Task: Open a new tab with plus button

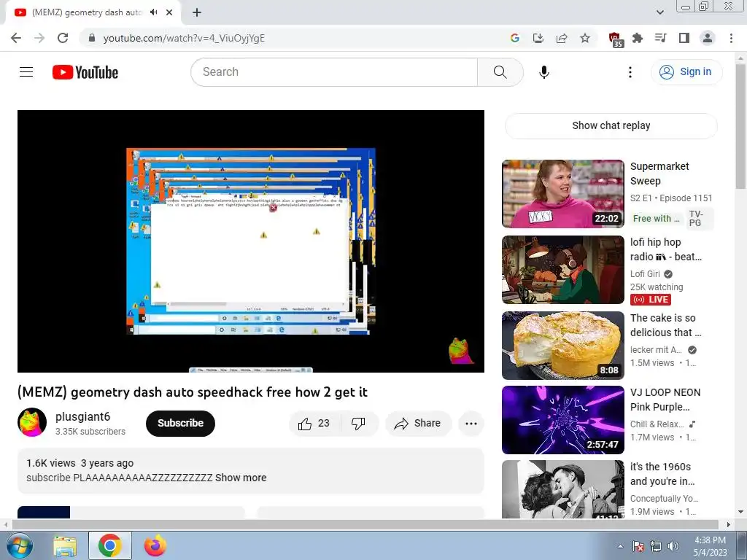Action: 197,12
